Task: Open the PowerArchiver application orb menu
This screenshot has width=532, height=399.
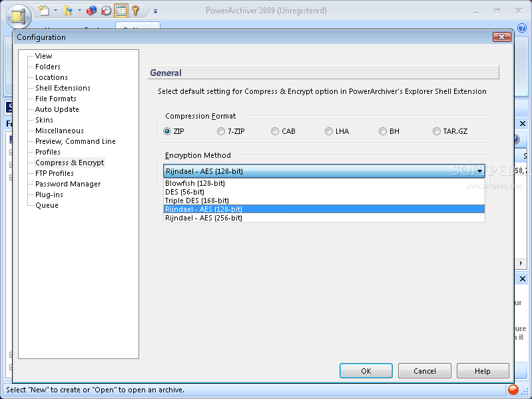Action: click(x=19, y=17)
